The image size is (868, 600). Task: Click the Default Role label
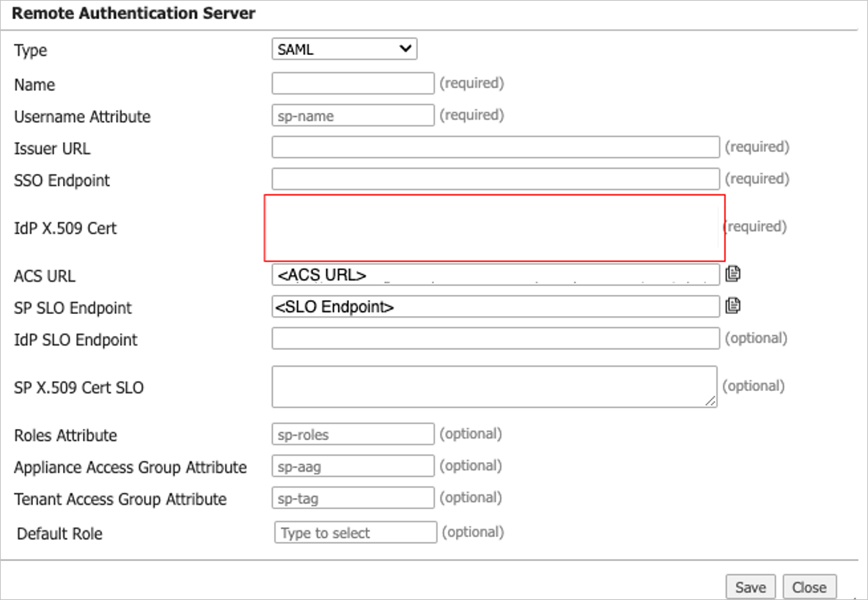[x=60, y=533]
